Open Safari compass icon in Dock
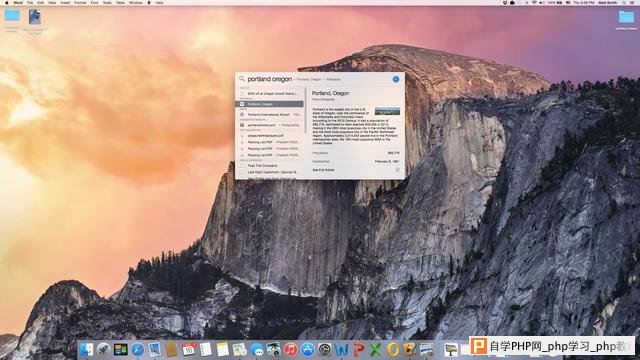This screenshot has width=640, height=360. (138, 349)
